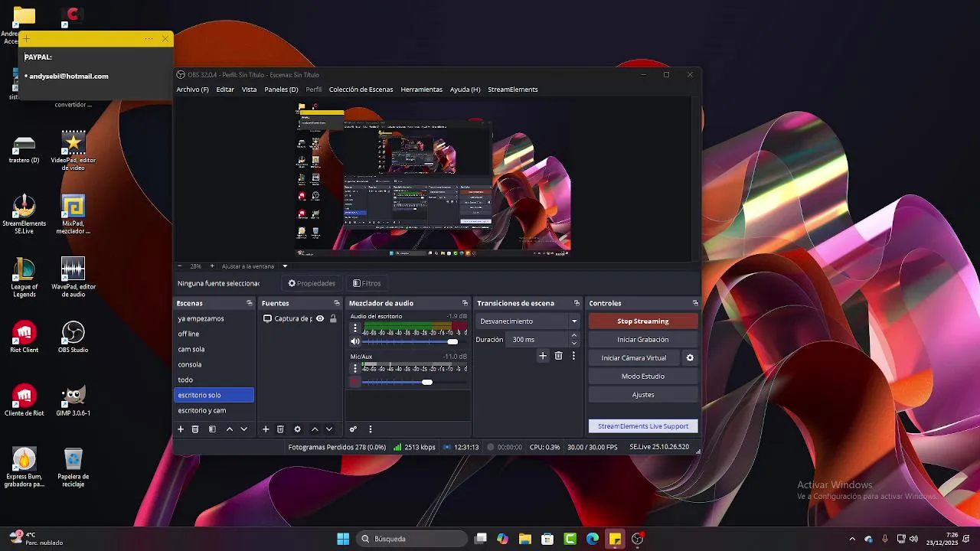The image size is (980, 551).
Task: Click Stop Streaming button
Action: coord(643,321)
